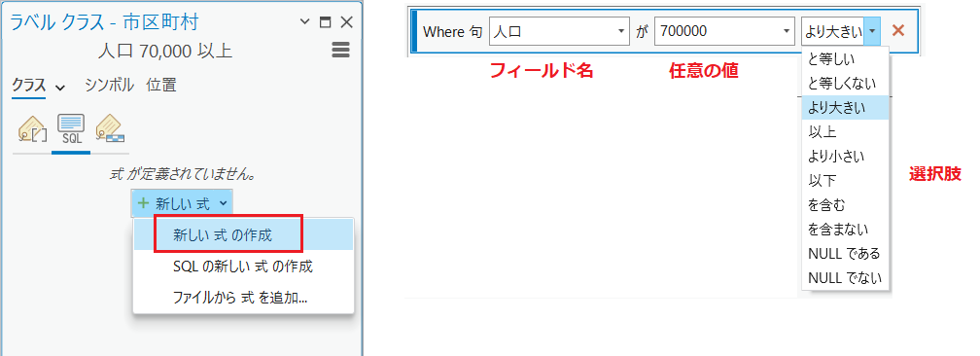Image resolution: width=980 pixels, height=356 pixels.
Task: Expand the クラス tab dropdown chevron
Action: 60,89
